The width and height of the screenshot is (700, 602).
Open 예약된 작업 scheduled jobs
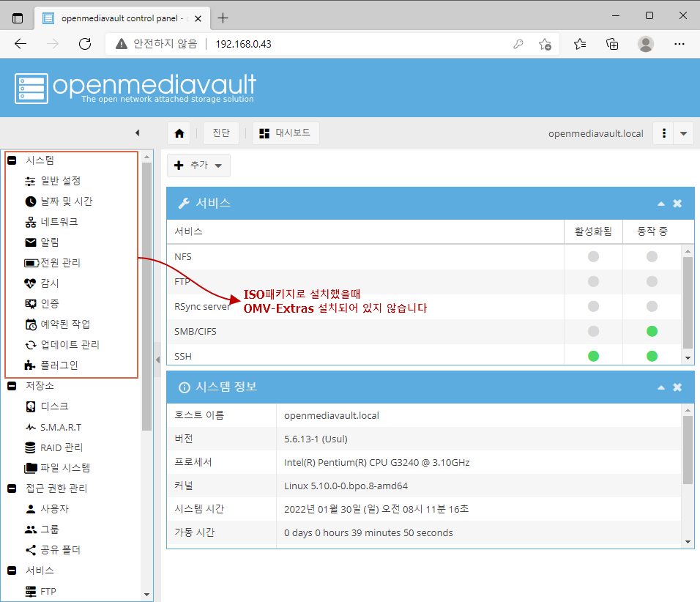pos(58,324)
